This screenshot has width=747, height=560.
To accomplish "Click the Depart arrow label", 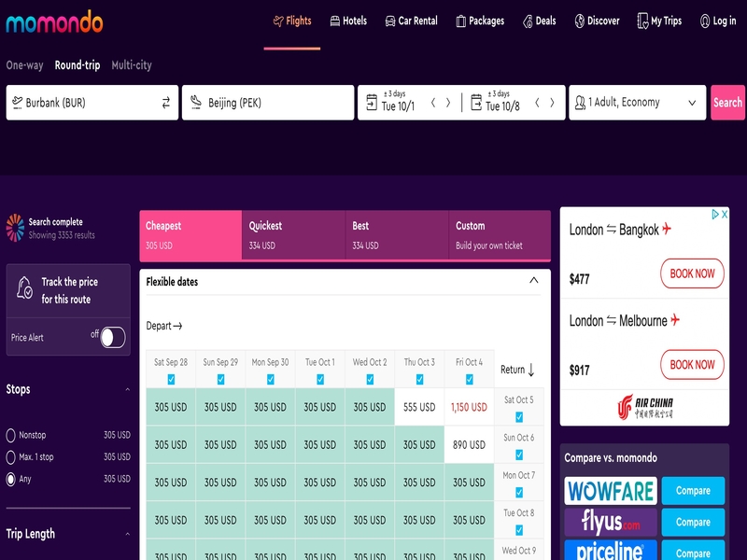I will [x=164, y=326].
